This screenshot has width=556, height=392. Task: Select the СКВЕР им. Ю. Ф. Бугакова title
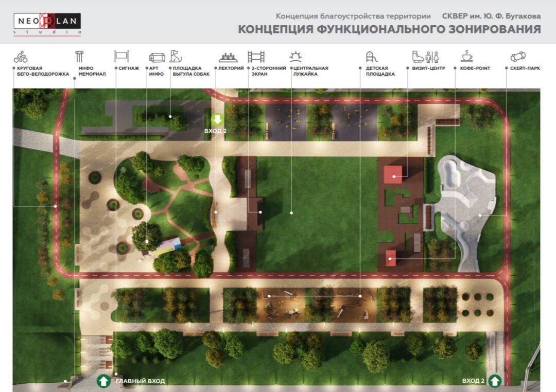[491, 16]
